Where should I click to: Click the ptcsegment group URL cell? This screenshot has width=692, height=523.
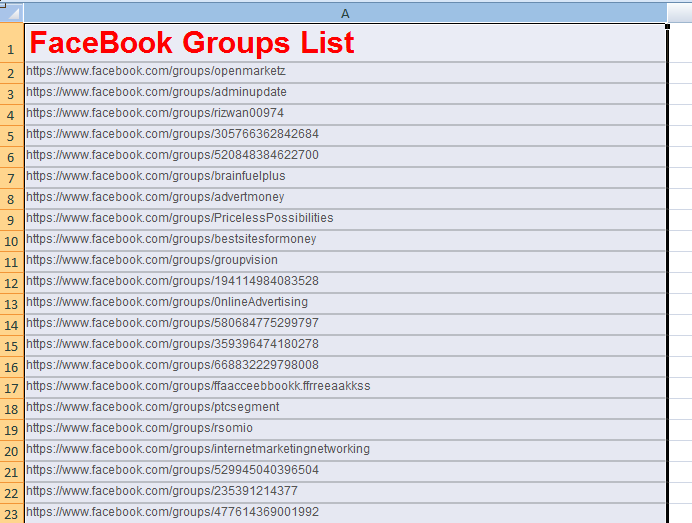pyautogui.click(x=345, y=408)
